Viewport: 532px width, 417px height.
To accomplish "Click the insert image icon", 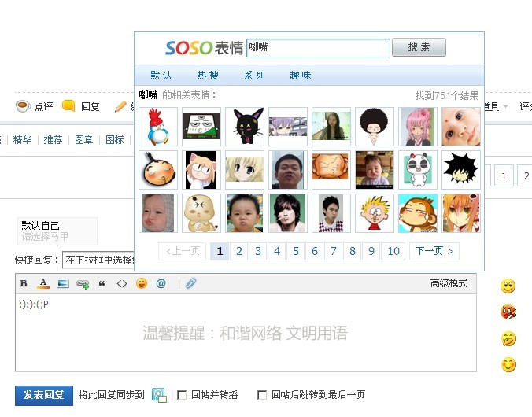I will pyautogui.click(x=63, y=283).
